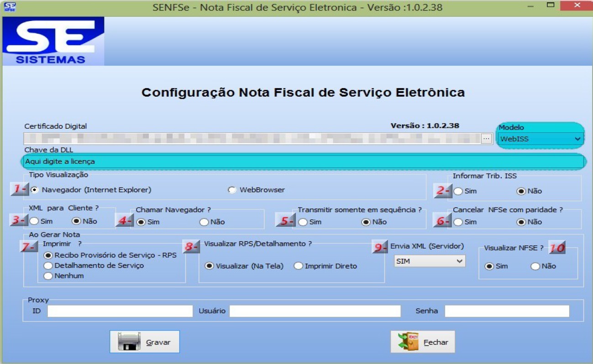Image resolution: width=593 pixels, height=364 pixels.
Task: Open the Modelo dropdown showing WebISS
Action: 540,139
